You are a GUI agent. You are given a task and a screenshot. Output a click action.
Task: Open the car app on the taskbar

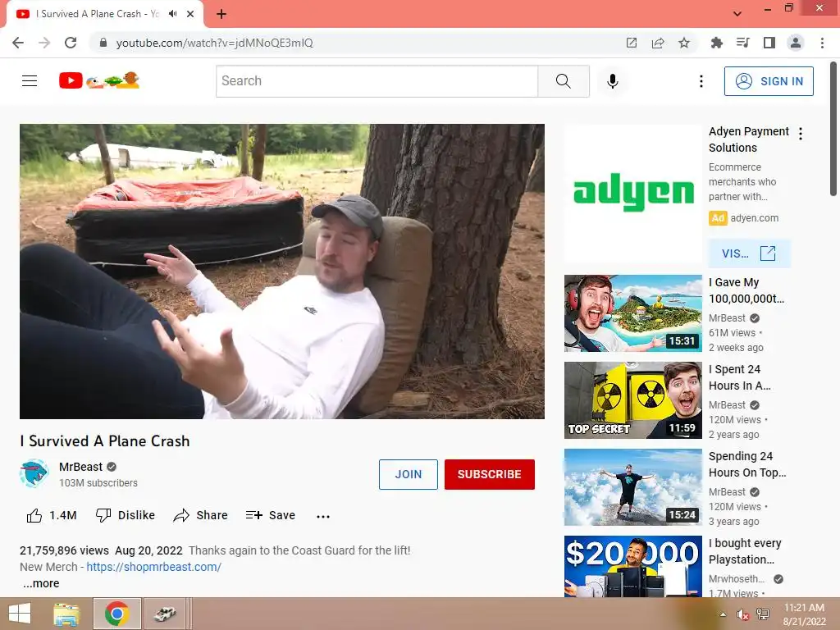tap(165, 614)
